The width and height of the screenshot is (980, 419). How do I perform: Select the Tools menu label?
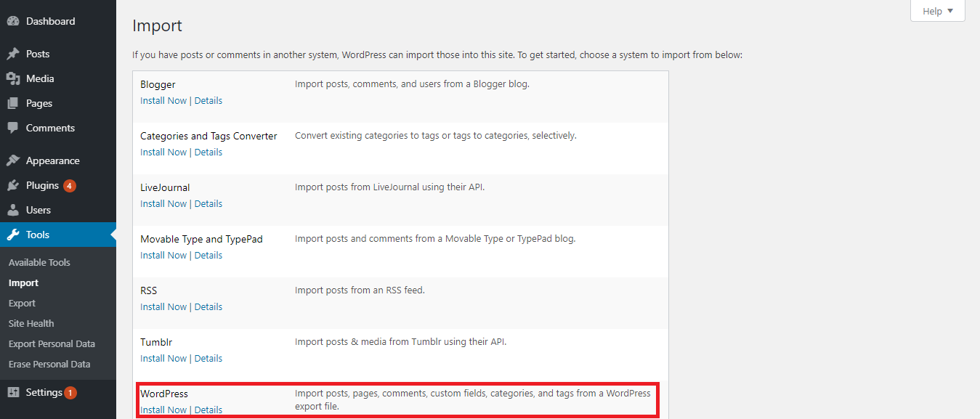38,235
